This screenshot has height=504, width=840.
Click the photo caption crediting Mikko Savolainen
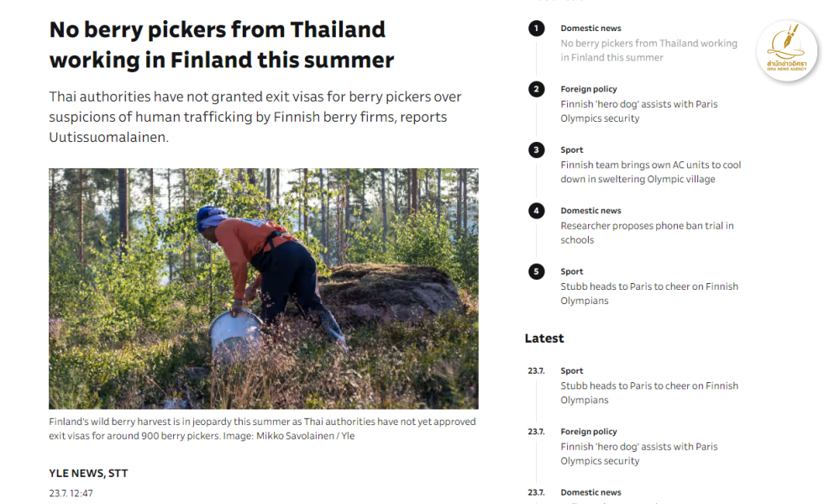click(262, 428)
